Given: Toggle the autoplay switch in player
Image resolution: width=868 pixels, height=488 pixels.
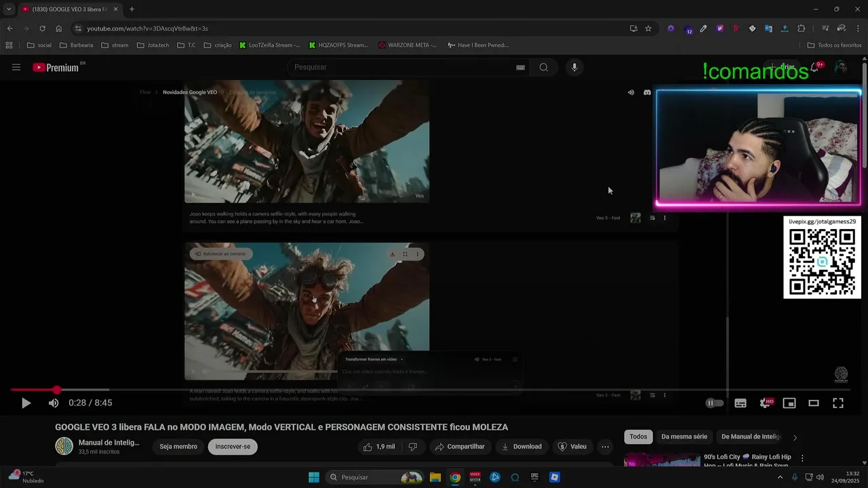Looking at the screenshot, I should (715, 403).
